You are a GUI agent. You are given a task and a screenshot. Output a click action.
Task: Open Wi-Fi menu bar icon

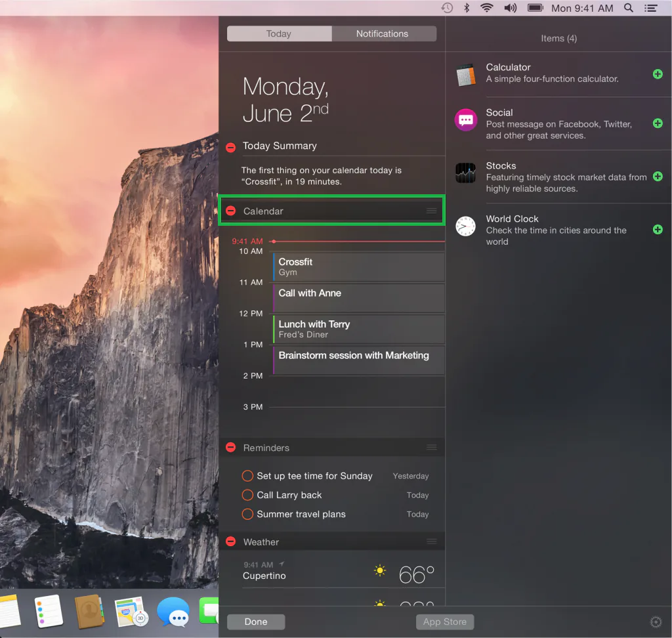pyautogui.click(x=487, y=8)
